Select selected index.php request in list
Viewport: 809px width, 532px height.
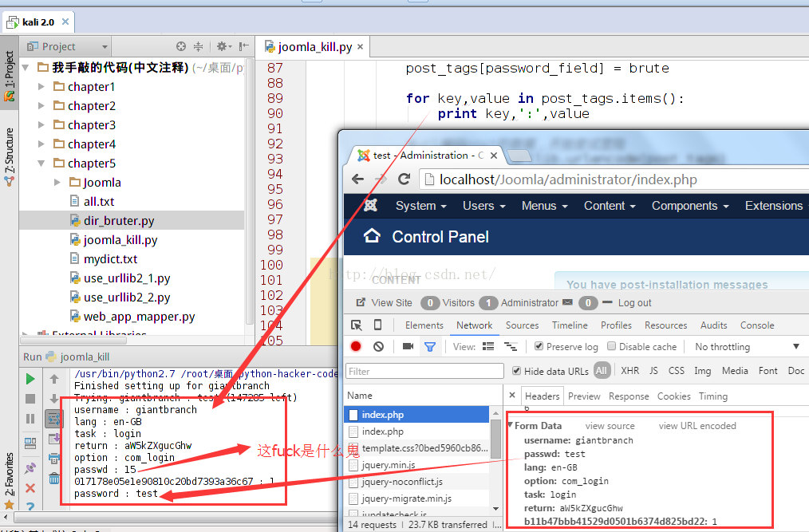[x=417, y=414]
